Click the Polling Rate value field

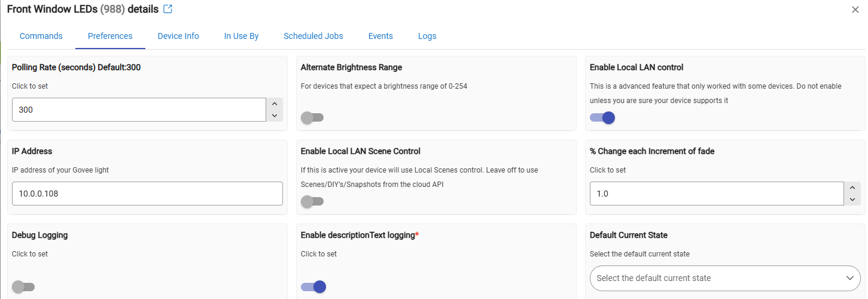(138, 110)
